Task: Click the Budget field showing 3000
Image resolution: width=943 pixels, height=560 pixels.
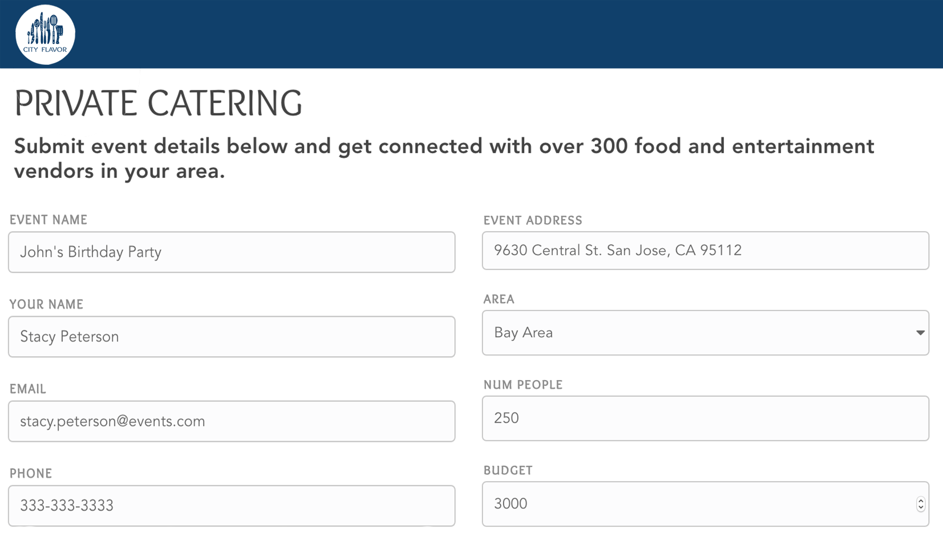Action: [705, 504]
